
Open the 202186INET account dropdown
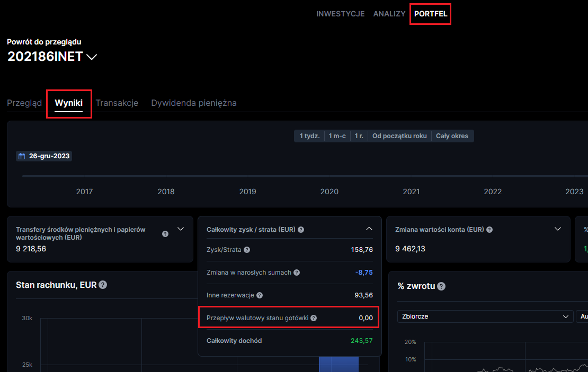[52, 57]
